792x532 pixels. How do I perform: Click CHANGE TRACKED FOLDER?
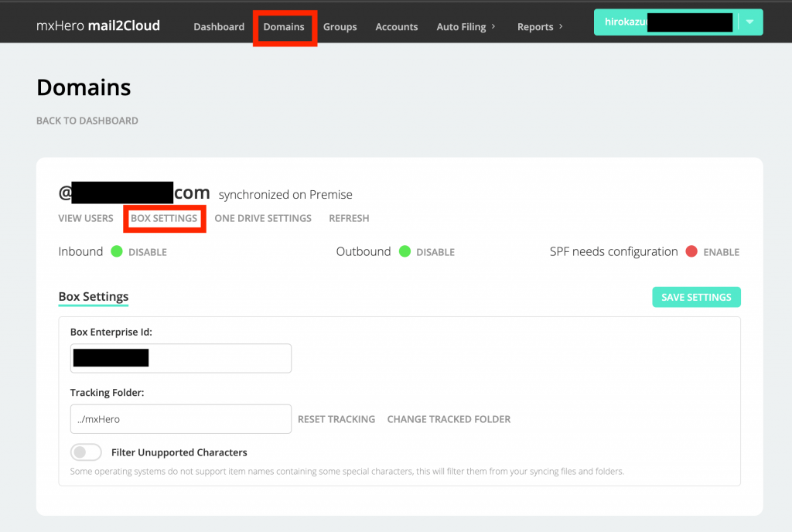(449, 419)
